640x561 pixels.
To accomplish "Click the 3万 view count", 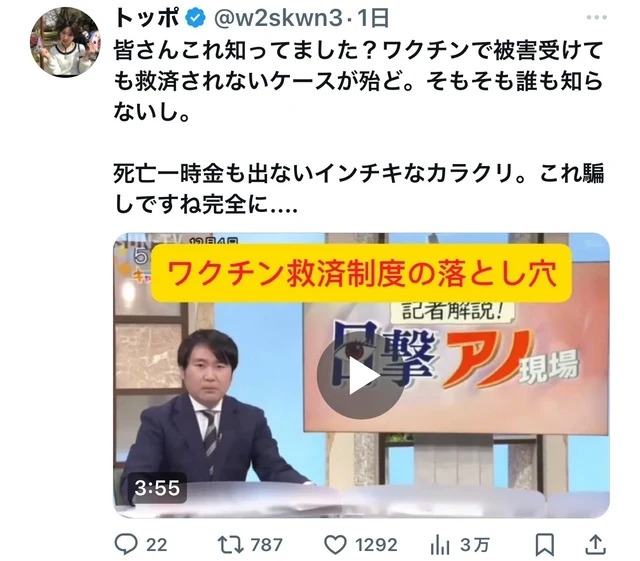I will click(475, 545).
